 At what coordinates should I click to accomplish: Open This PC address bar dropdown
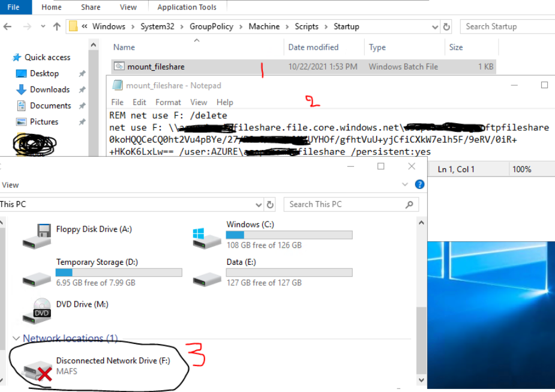[259, 205]
